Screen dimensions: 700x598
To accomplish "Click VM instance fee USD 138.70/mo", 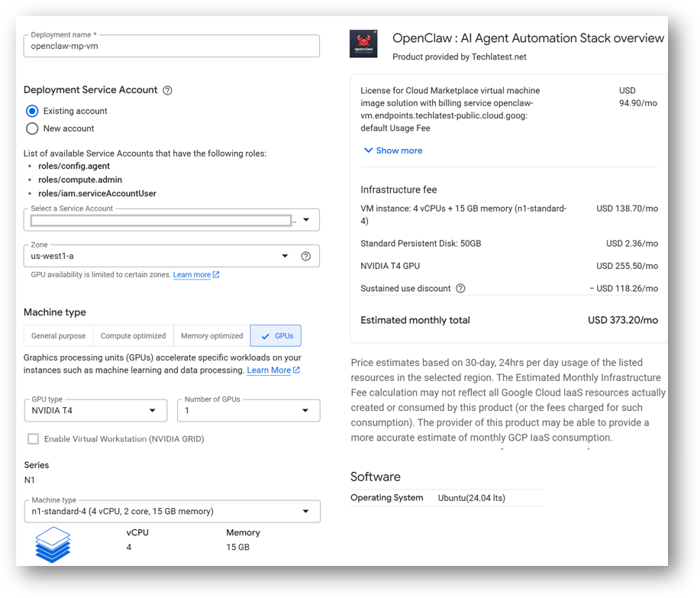I will point(627,208).
